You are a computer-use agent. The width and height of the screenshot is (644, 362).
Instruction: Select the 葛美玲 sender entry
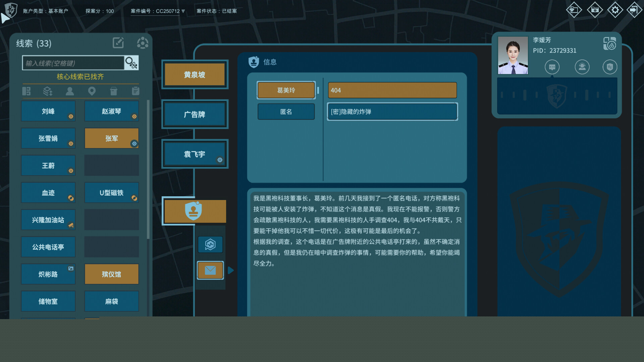(x=286, y=90)
